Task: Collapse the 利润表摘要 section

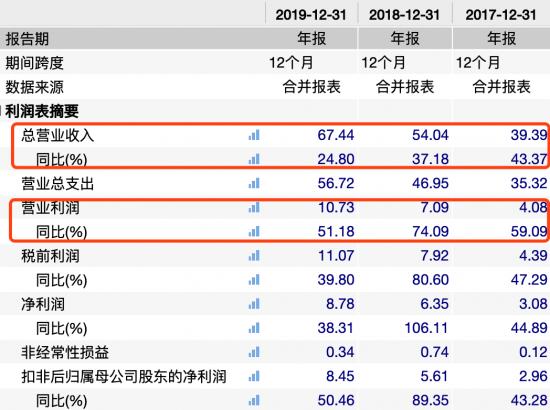Action: pyautogui.click(x=1, y=111)
